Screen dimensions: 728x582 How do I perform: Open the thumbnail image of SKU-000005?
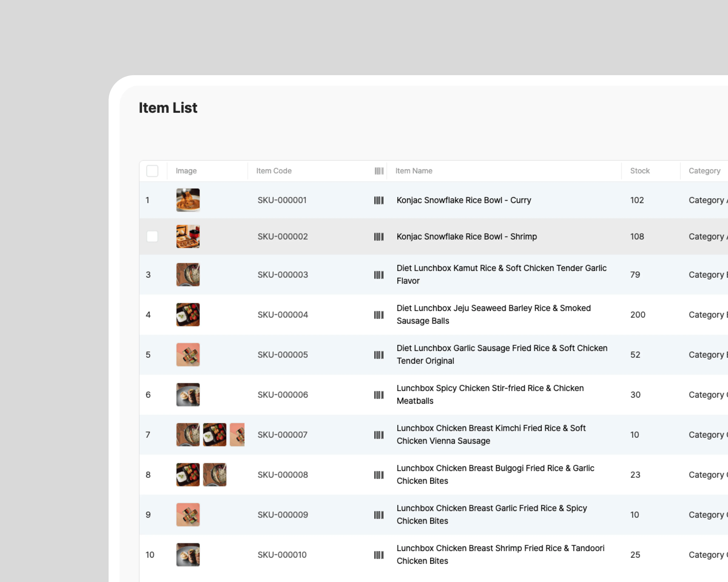tap(188, 355)
